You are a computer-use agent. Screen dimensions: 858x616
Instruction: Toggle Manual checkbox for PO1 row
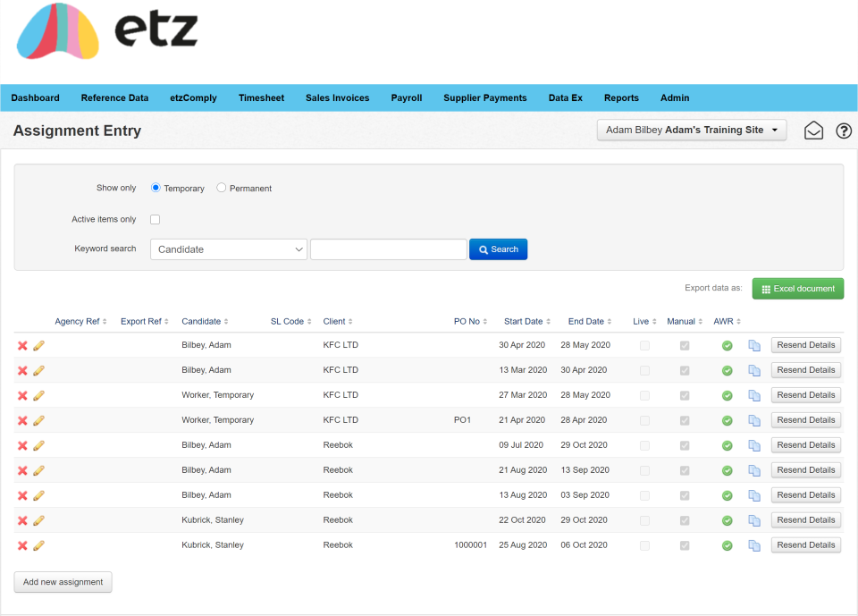click(x=685, y=420)
